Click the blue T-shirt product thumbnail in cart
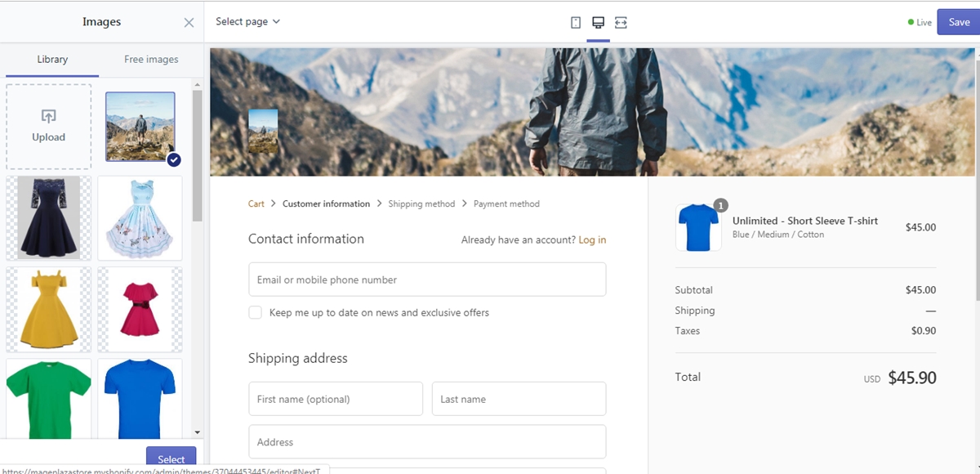The image size is (980, 474). click(x=698, y=227)
